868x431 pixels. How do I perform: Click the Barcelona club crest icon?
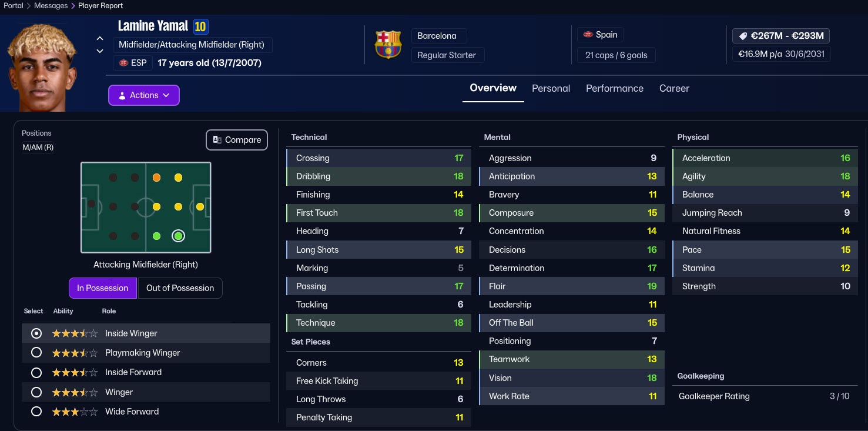click(x=388, y=45)
